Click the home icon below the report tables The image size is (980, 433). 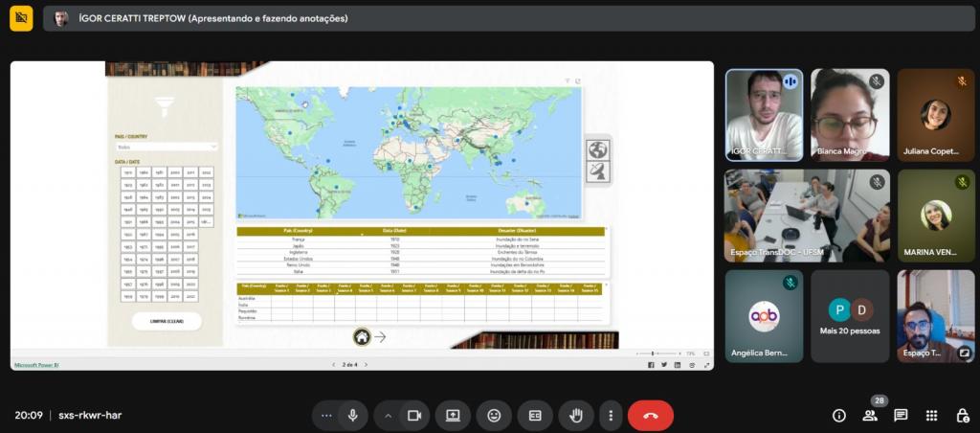pyautogui.click(x=362, y=336)
